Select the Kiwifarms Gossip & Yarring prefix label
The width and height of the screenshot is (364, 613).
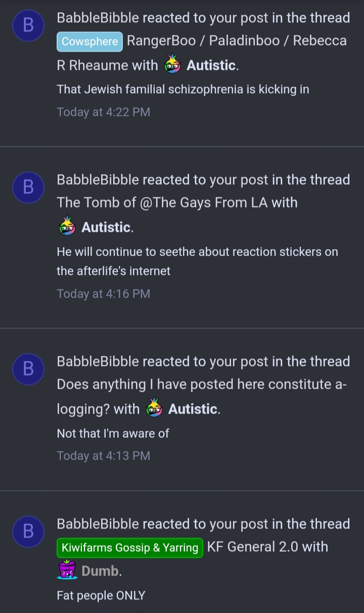[x=130, y=548]
